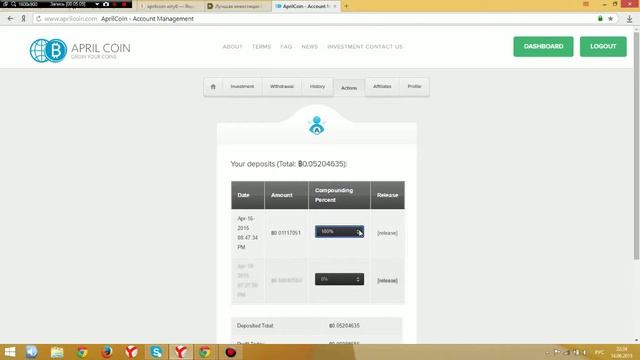Open Skype from the taskbar
Viewport: 640px width, 360px height.
[156, 352]
